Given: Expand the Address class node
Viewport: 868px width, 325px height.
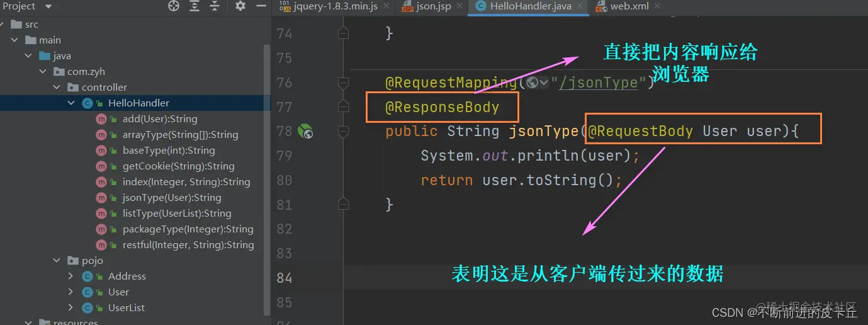Looking at the screenshot, I should (x=72, y=276).
